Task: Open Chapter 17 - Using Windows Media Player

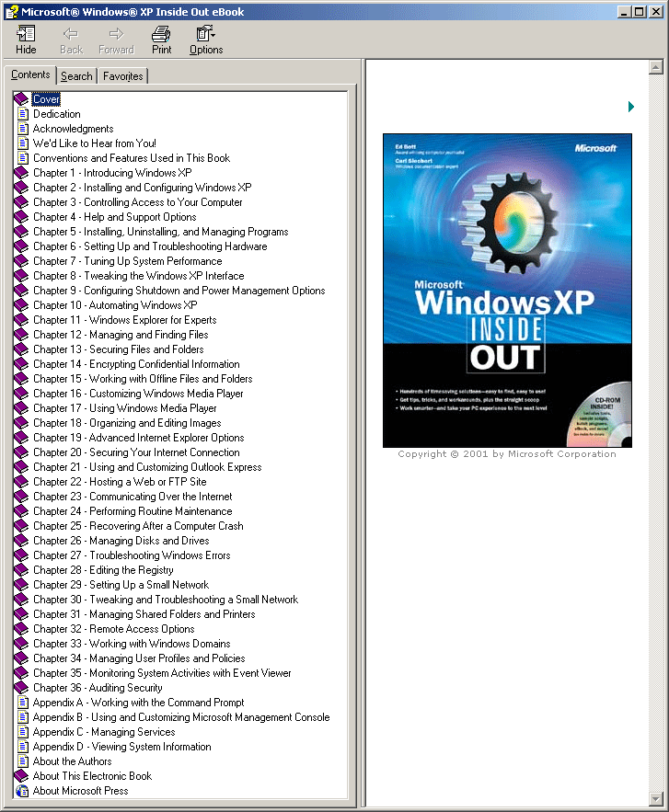Action: (125, 408)
